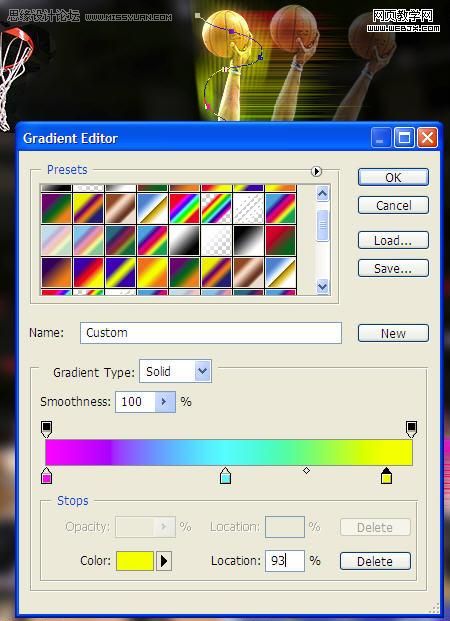Screen dimensions: 450x621
Task: Click the Cancel button
Action: [x=393, y=205]
